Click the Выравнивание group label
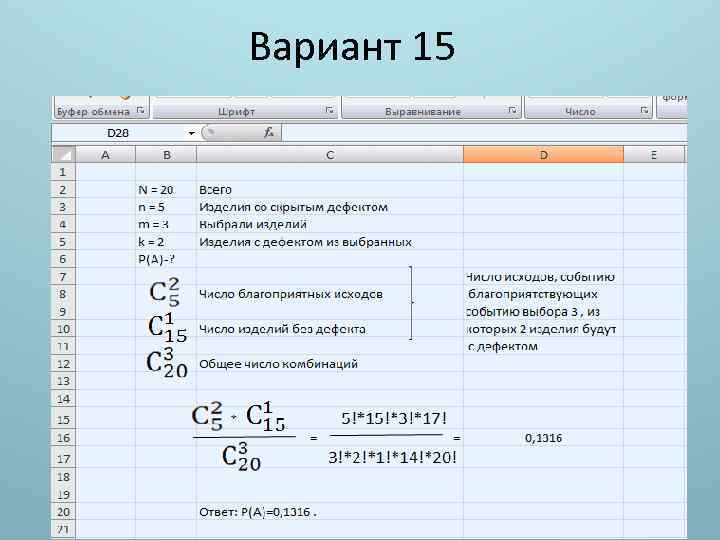Image resolution: width=720 pixels, height=540 pixels. pyautogui.click(x=423, y=112)
